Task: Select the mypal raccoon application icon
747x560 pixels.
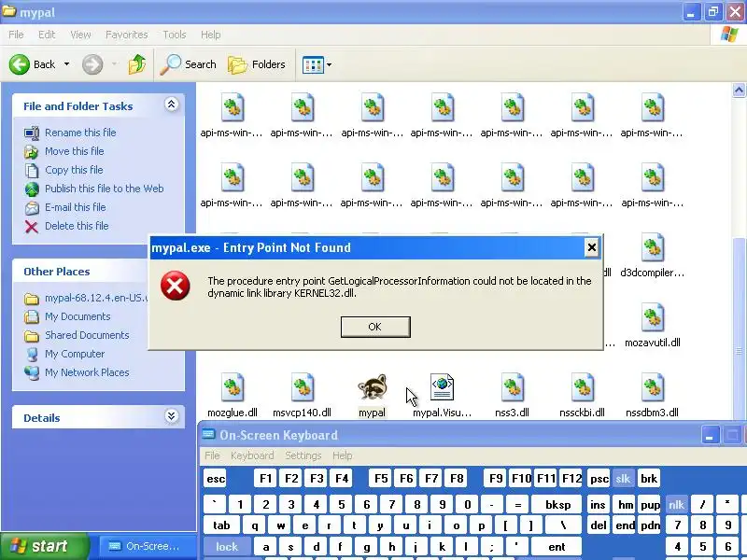Action: click(x=372, y=386)
